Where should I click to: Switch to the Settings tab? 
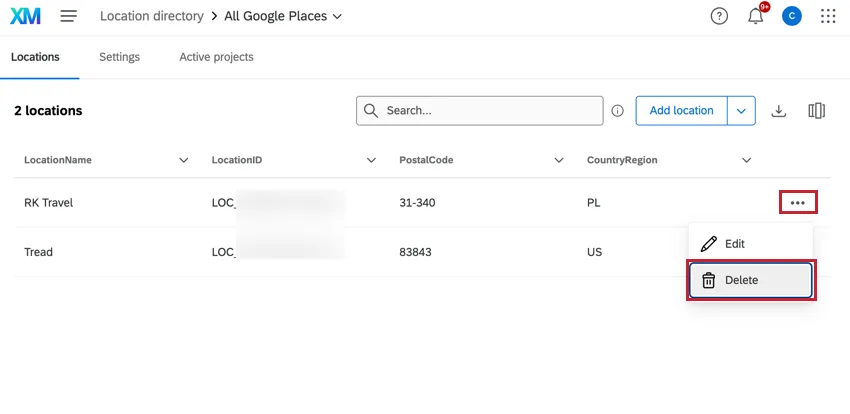pyautogui.click(x=119, y=57)
